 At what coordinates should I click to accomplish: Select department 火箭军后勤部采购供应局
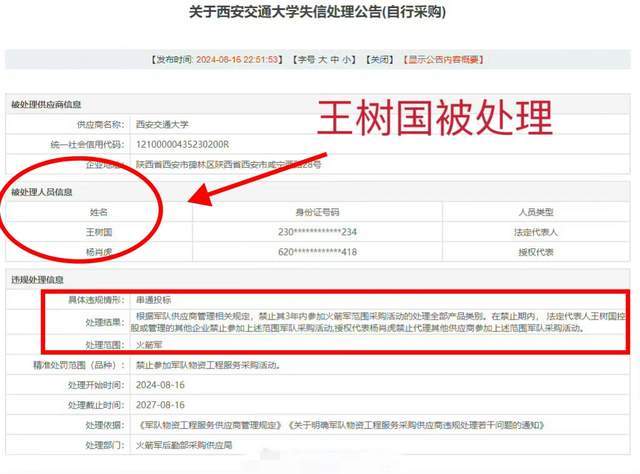tap(184, 445)
